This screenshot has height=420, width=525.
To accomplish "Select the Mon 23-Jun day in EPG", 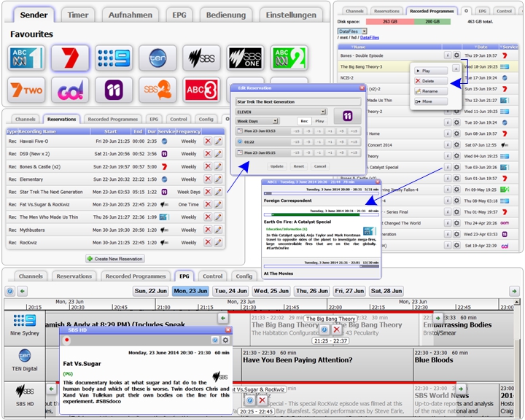I will 190,291.
